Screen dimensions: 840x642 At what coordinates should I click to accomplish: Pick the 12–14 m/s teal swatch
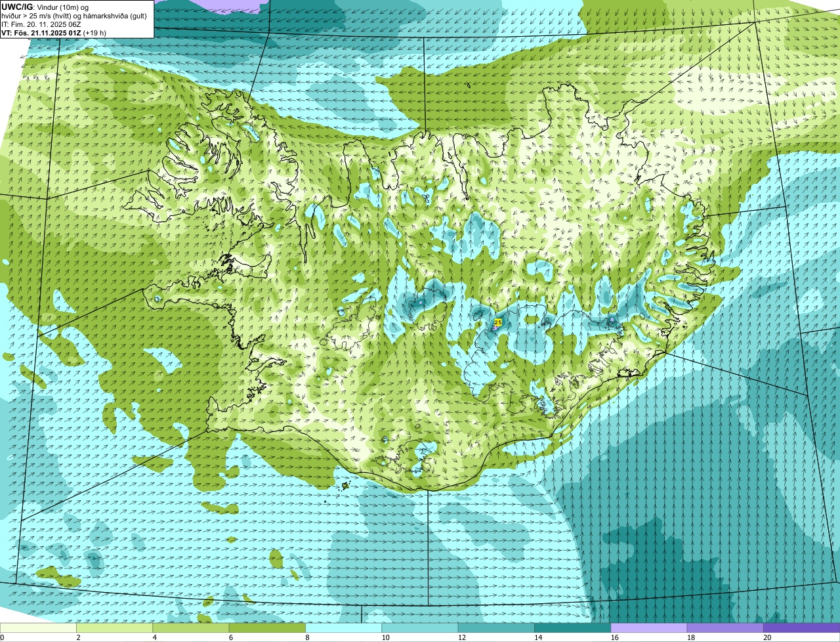point(496,628)
